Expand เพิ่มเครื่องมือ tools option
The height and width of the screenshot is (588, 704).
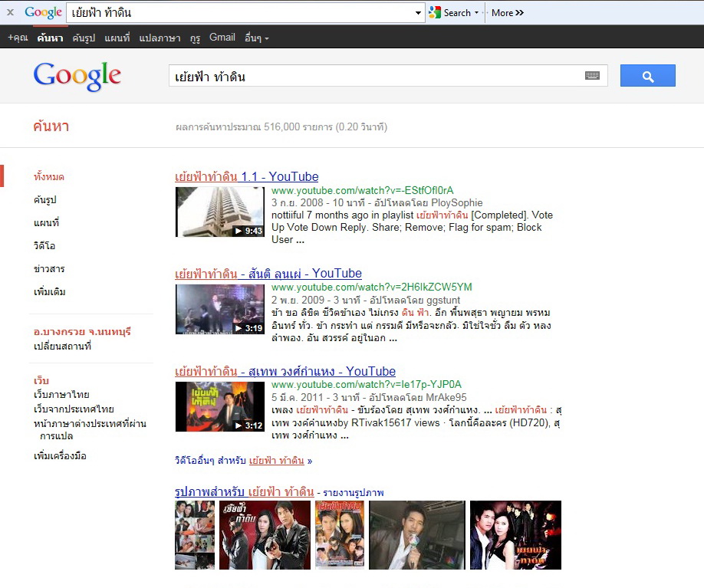[60, 456]
